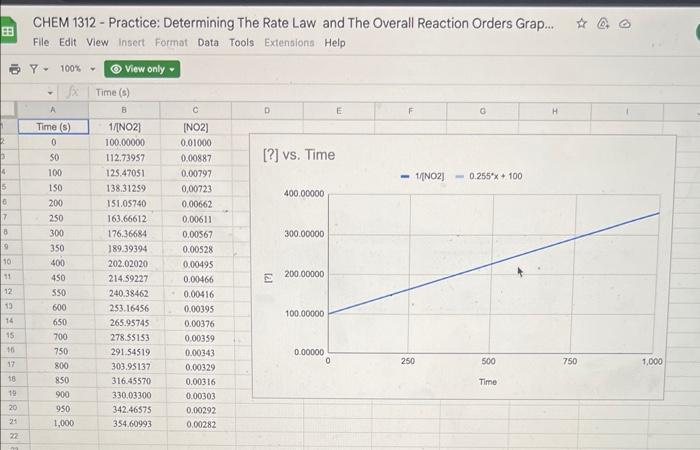Check the cloud document status icon

625,24
